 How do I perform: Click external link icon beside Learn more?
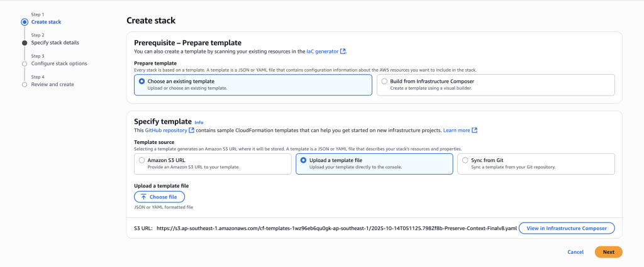[x=474, y=130]
